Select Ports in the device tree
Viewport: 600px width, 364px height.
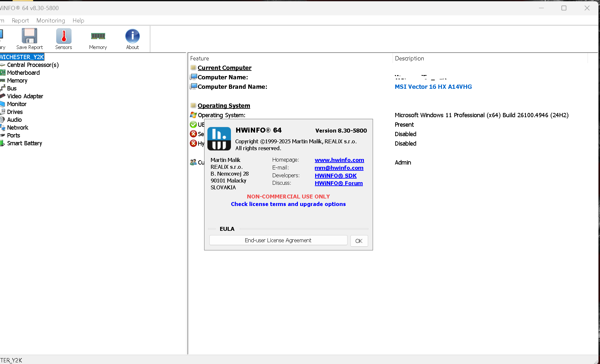click(x=14, y=135)
